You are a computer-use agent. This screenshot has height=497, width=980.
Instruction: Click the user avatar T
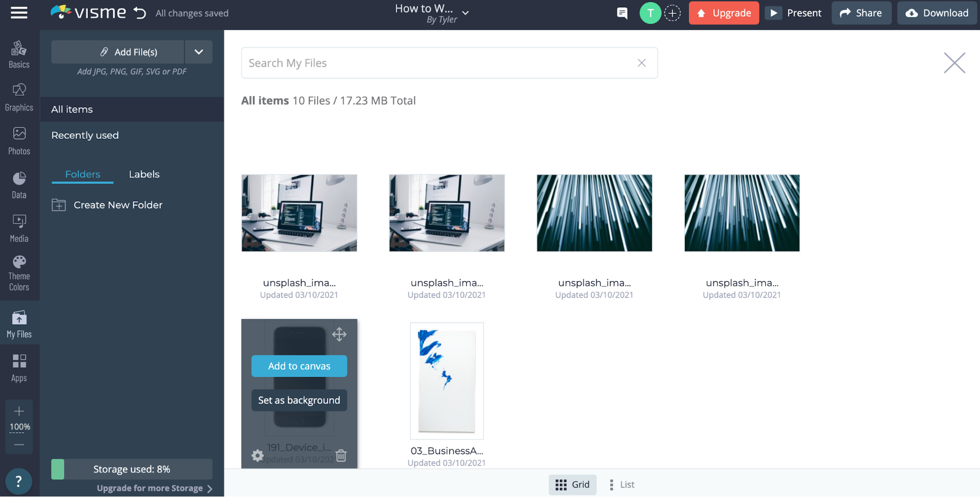click(x=650, y=13)
